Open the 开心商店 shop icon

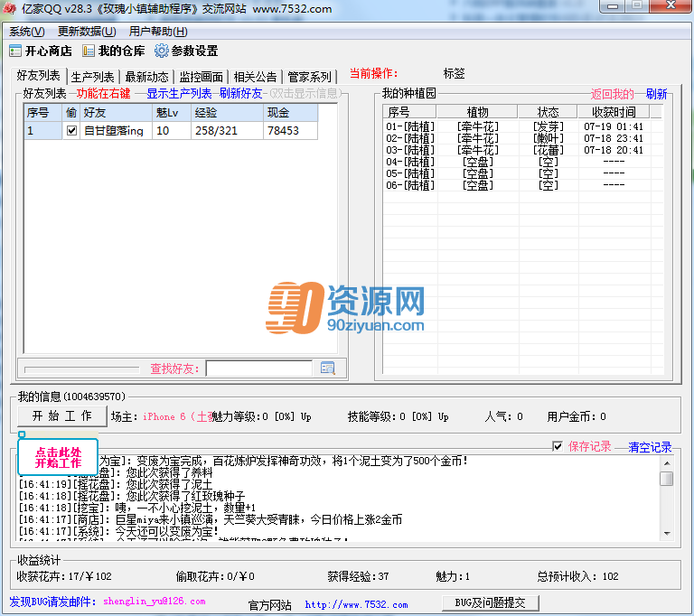(41, 51)
